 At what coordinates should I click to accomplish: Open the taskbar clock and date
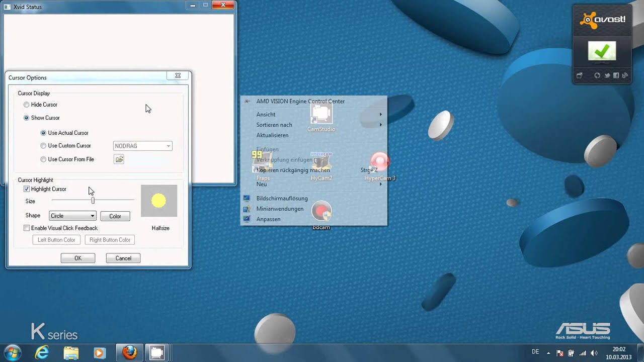tap(619, 353)
